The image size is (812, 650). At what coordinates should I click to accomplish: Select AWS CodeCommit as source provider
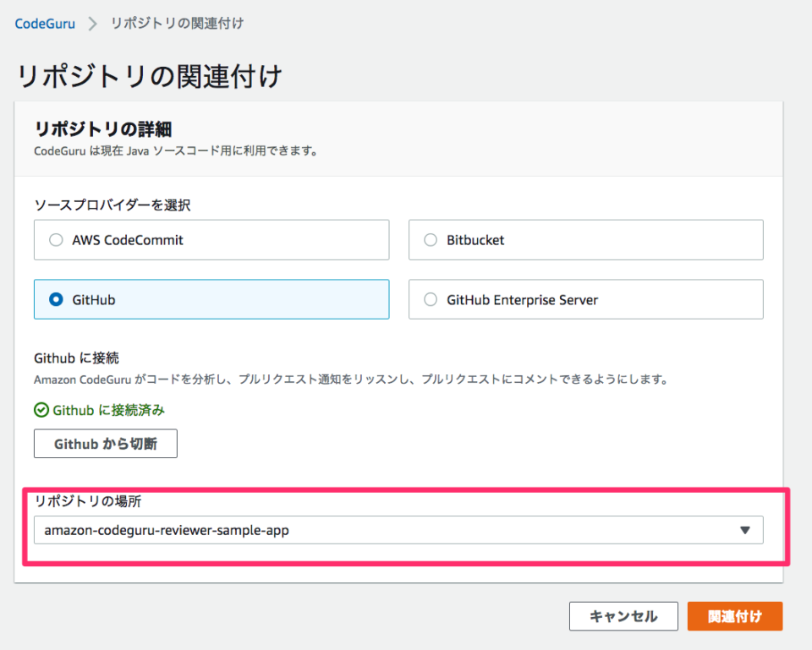tap(211, 239)
